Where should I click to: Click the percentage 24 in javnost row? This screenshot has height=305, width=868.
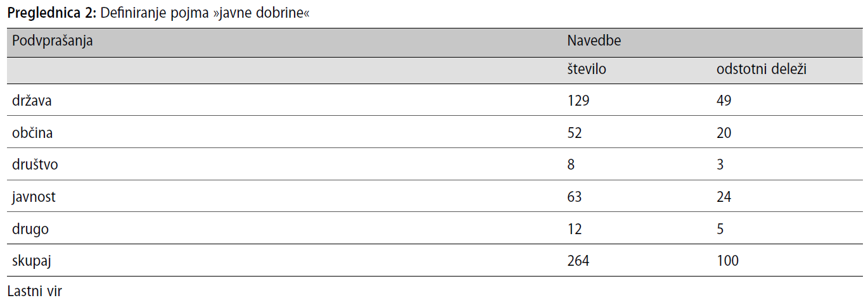(x=724, y=197)
